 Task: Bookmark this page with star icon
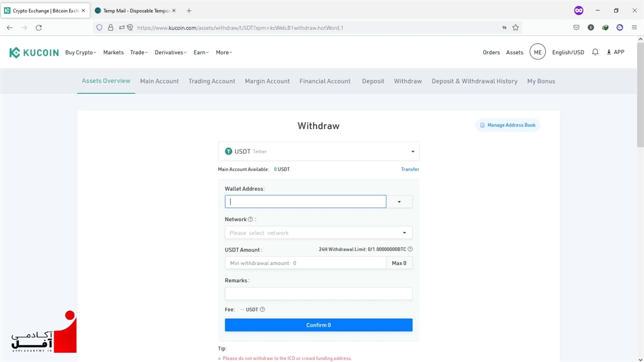[x=516, y=28]
